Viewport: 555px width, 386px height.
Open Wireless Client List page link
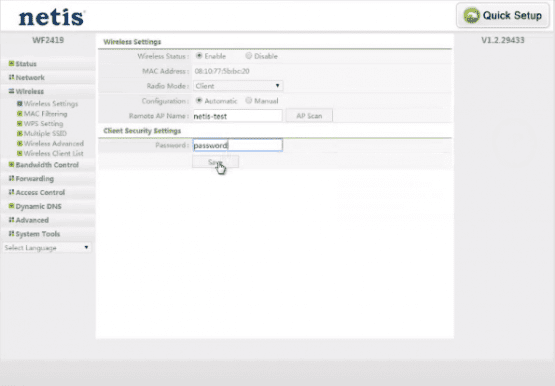coord(53,153)
